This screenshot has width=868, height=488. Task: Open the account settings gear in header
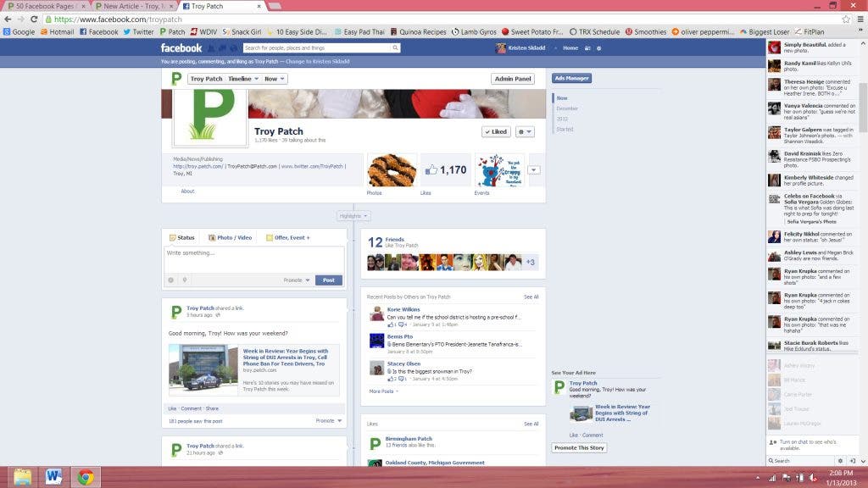pos(599,48)
